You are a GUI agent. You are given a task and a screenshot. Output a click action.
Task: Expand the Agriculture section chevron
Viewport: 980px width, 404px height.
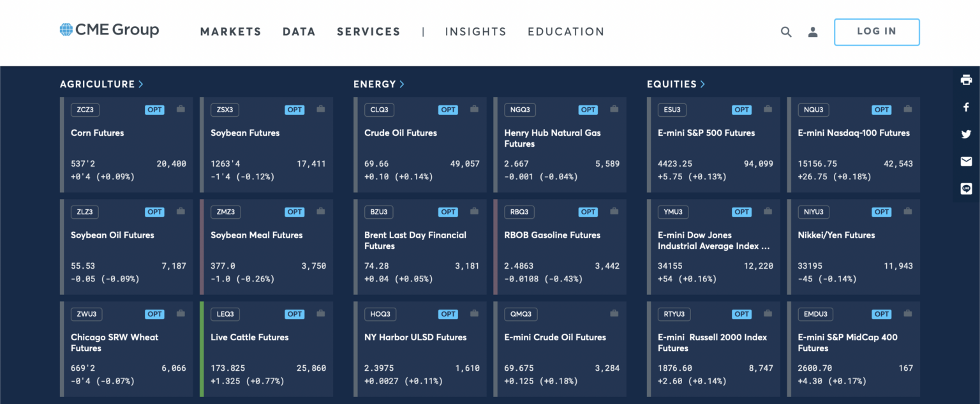coord(141,84)
